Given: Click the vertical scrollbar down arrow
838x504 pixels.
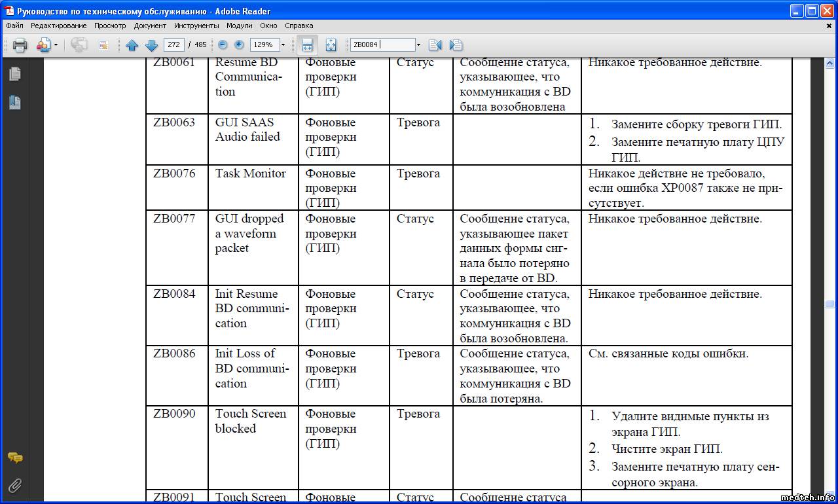Looking at the screenshot, I should pyautogui.click(x=829, y=494).
